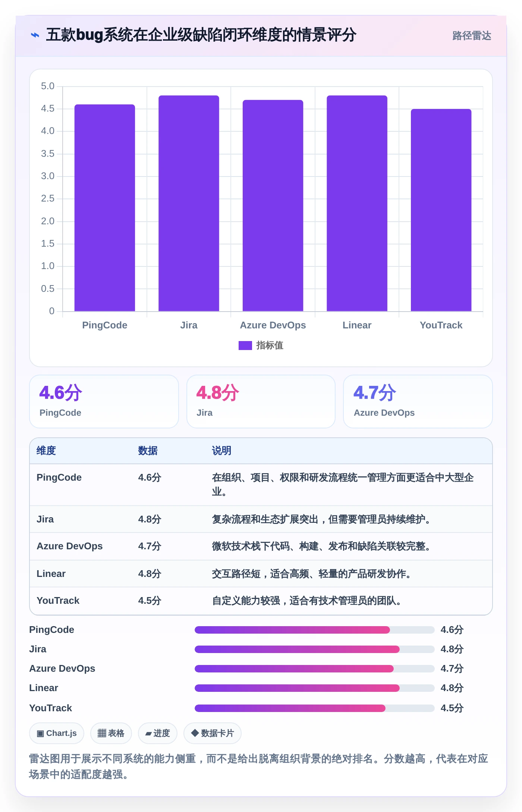The image size is (522, 812).
Task: Click the YouTrack label in progress list
Action: tap(50, 708)
